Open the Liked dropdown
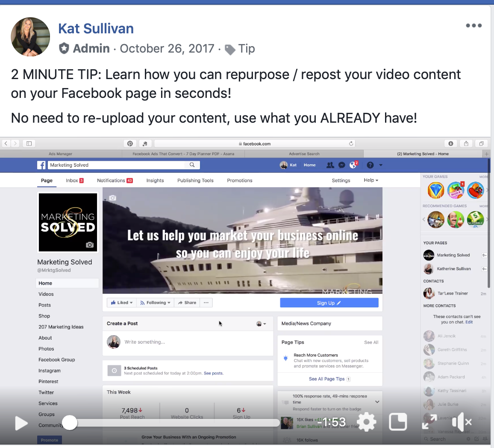 click(x=122, y=303)
